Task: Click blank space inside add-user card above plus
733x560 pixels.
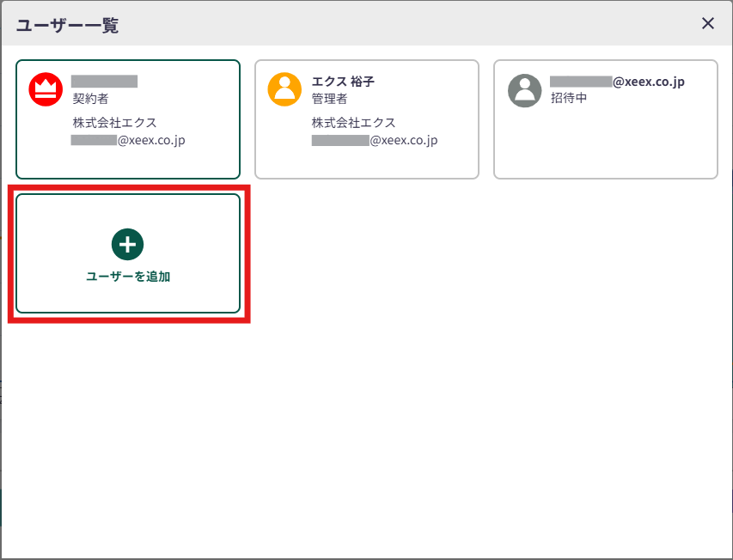Action: coord(128,212)
